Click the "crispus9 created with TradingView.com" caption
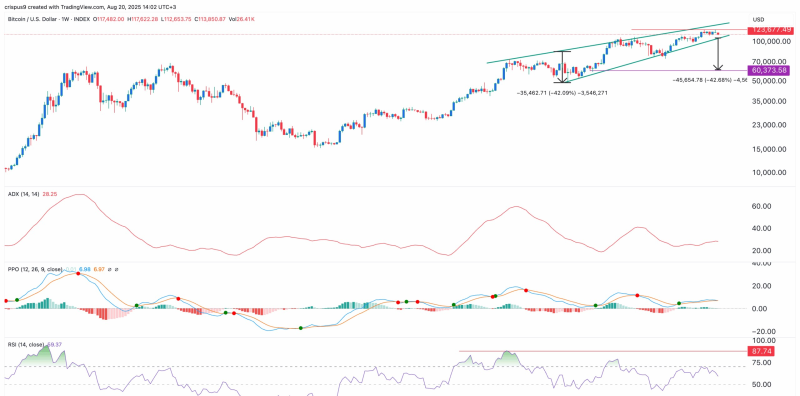 pos(54,8)
